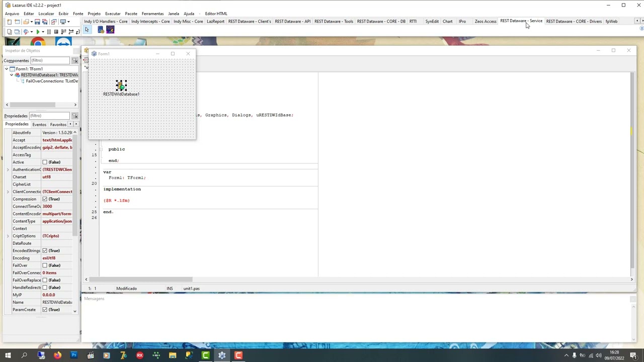The image size is (644, 362).
Task: Click the New Form toolbar icon
Action: click(17, 22)
